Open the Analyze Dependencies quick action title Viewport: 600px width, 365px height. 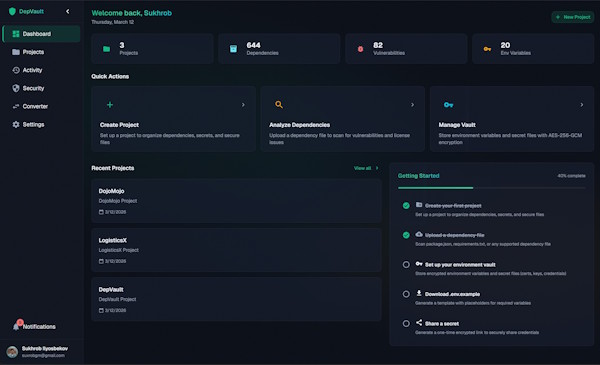(299, 125)
